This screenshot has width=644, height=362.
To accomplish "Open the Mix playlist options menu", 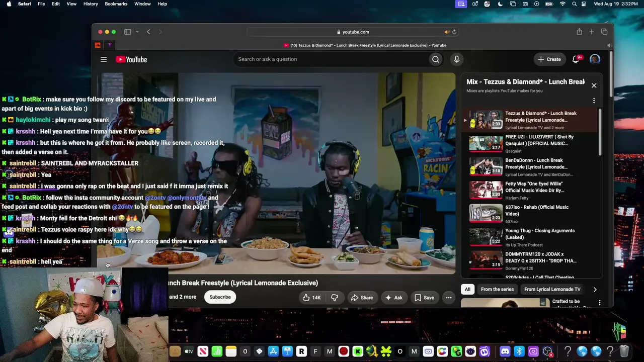I will pos(594,101).
